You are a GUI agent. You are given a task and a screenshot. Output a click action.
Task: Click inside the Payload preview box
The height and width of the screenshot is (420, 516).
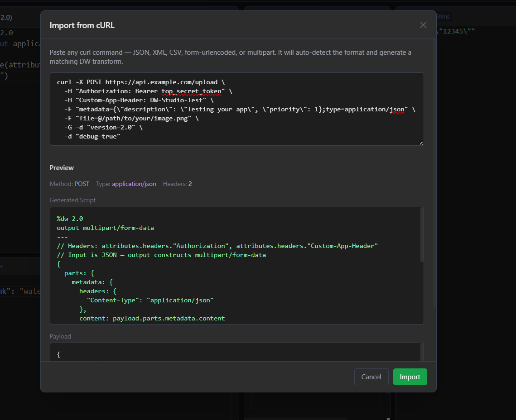pos(236,354)
